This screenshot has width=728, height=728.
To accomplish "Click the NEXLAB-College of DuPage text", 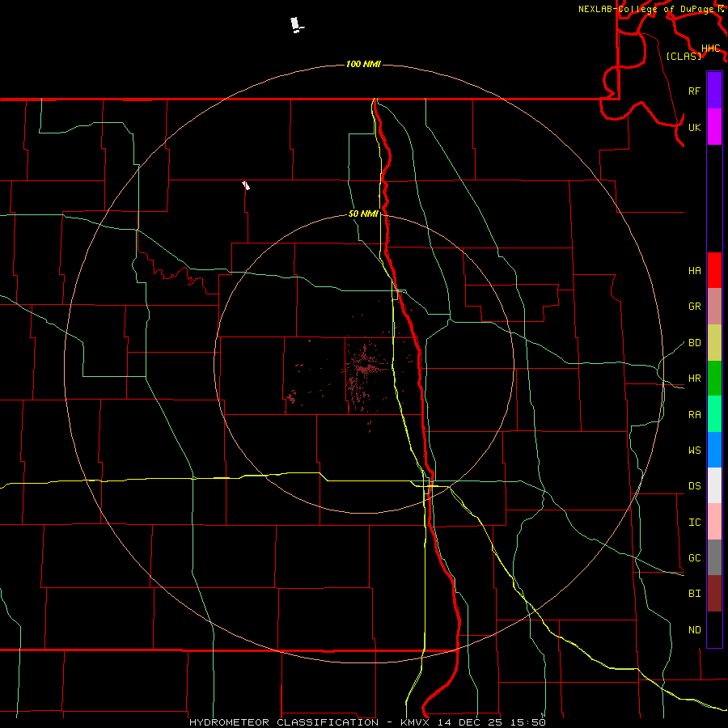I will click(x=645, y=9).
